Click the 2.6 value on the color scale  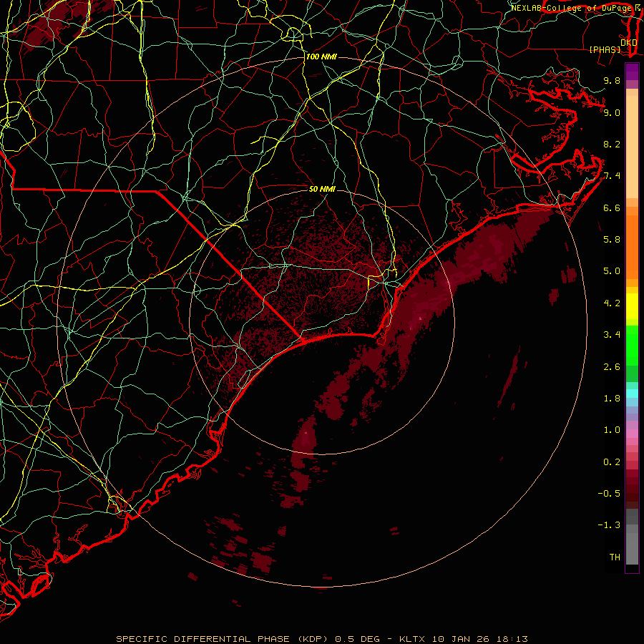(612, 366)
